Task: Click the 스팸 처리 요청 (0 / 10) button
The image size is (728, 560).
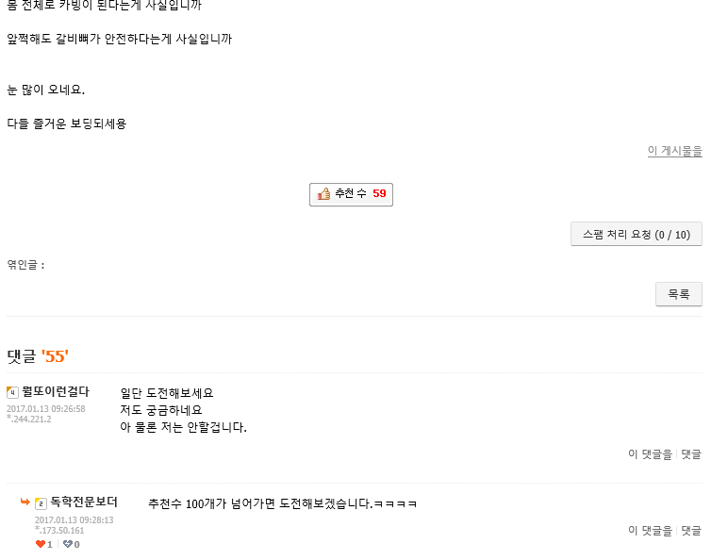Action: pos(637,234)
